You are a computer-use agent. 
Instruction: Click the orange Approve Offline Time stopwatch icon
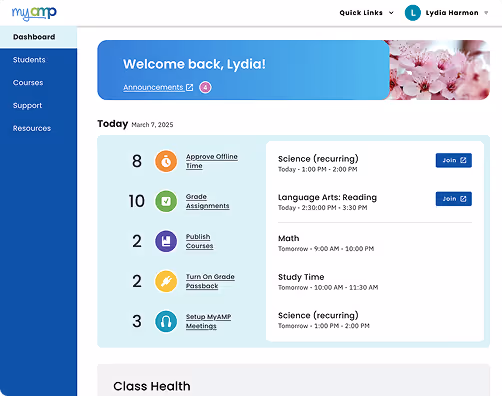tap(166, 161)
